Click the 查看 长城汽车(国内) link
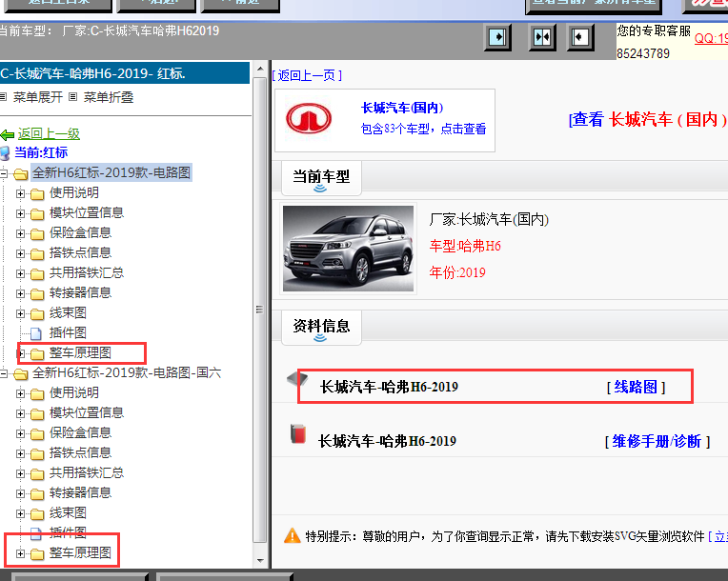 click(648, 119)
